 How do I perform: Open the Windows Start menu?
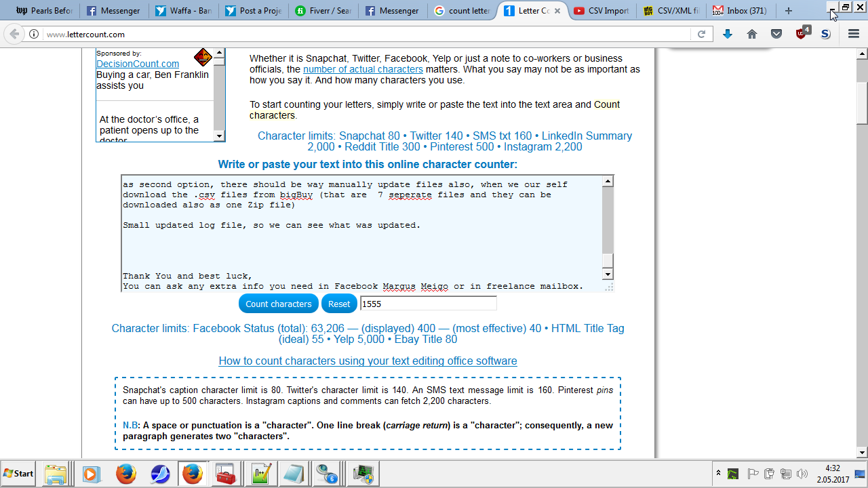point(19,474)
